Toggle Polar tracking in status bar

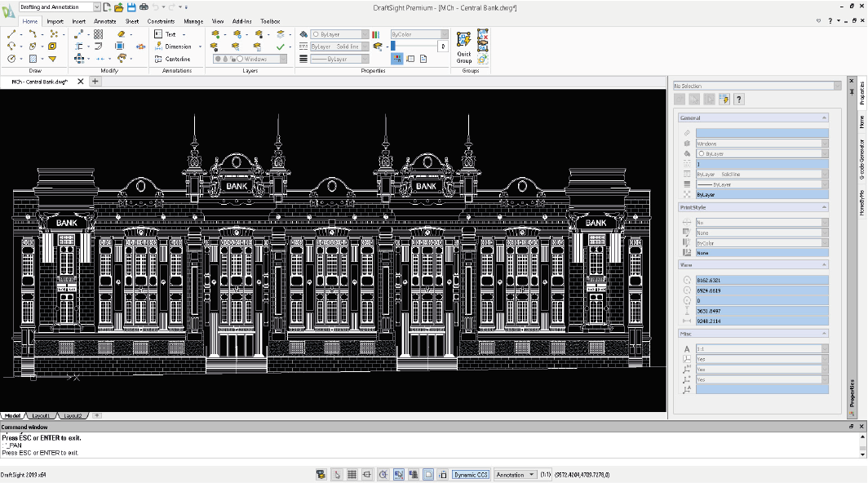[383, 475]
